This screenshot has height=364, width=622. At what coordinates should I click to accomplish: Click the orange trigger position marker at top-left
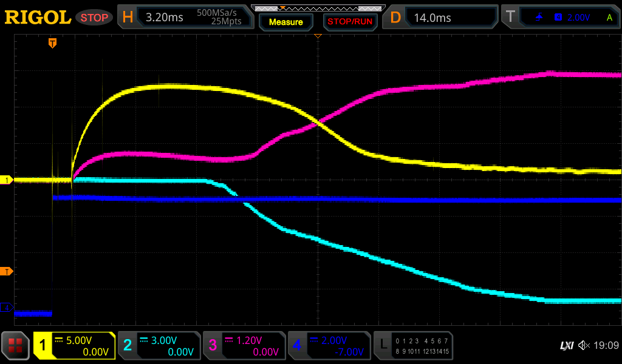tap(53, 43)
